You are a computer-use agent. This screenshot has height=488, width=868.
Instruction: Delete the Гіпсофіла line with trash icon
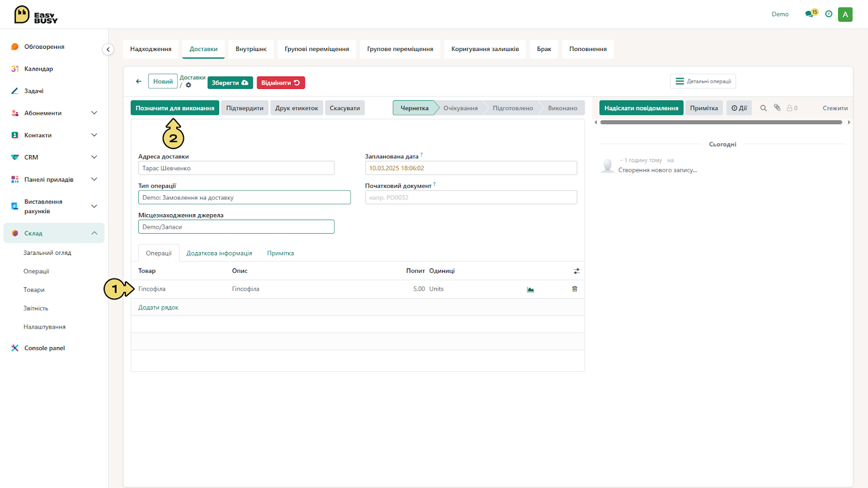[575, 289]
